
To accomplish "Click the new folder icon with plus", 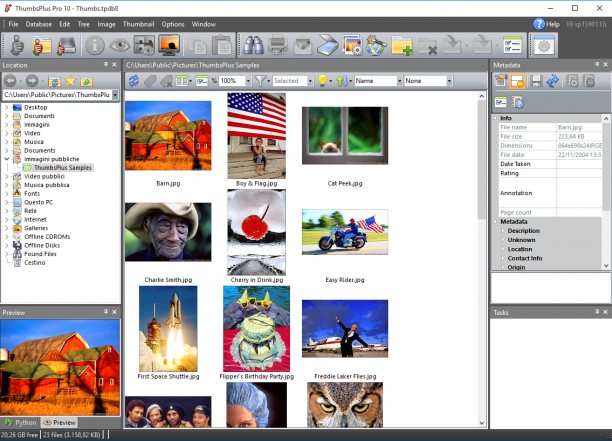I will coord(402,45).
